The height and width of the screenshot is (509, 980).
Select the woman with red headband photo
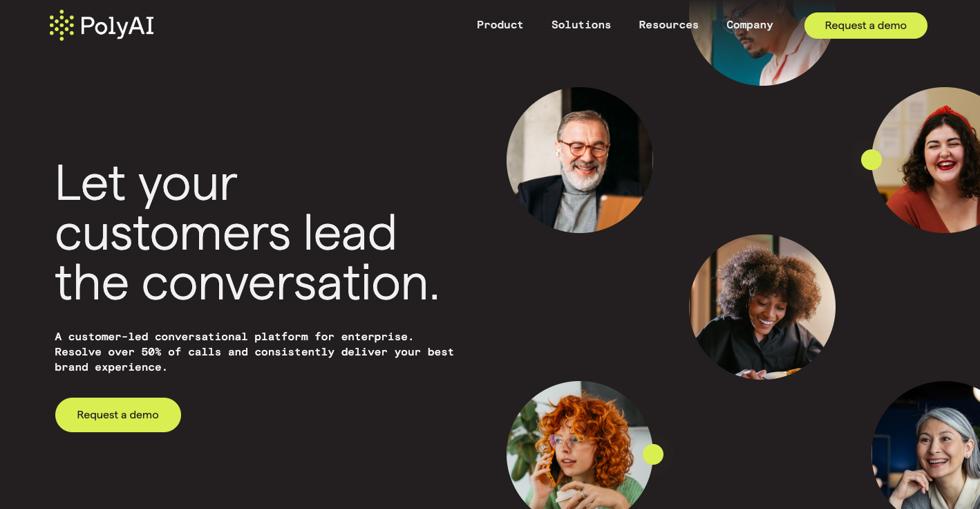[x=926, y=160]
